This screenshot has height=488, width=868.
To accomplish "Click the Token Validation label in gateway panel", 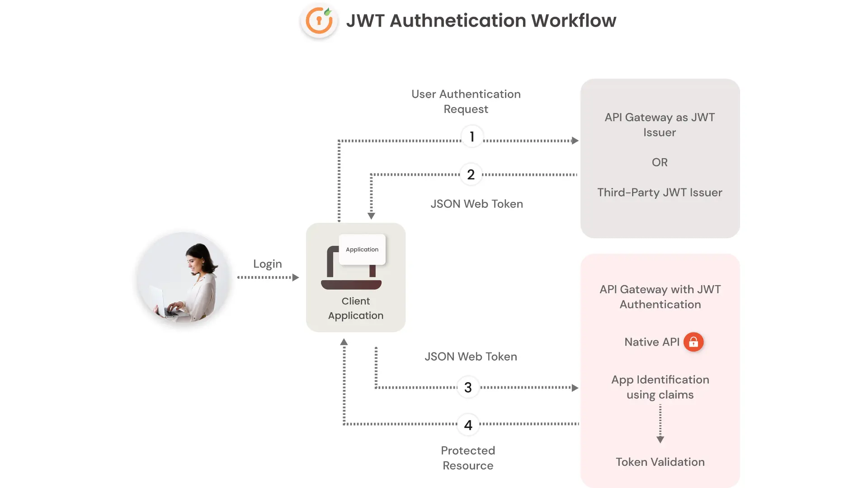I will [x=660, y=462].
